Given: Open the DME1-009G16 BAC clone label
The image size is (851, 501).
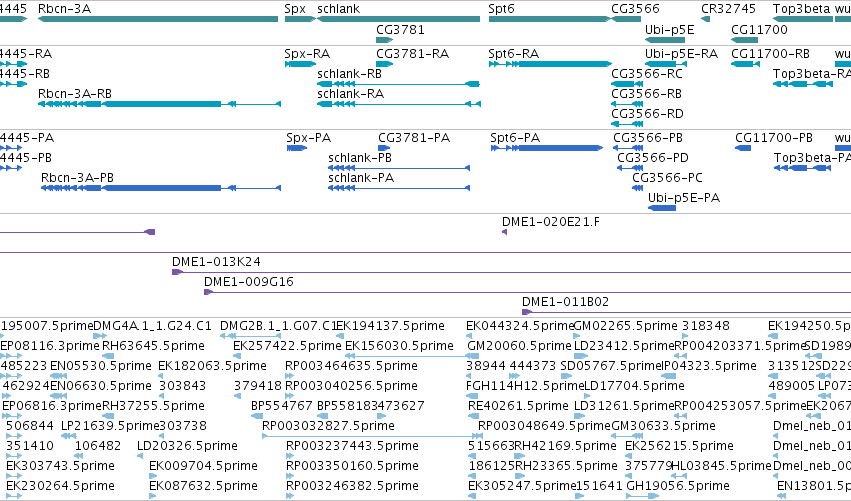Looking at the screenshot, I should [249, 282].
